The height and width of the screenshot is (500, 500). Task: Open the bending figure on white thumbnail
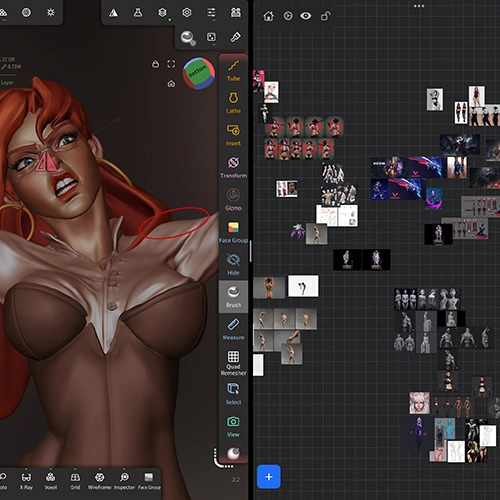point(303,286)
